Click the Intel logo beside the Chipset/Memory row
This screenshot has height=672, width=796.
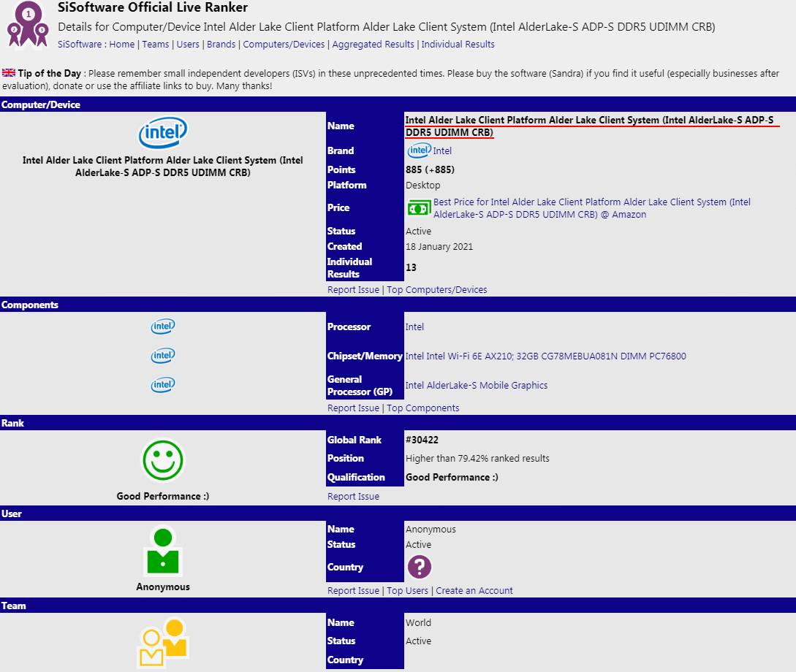click(x=163, y=356)
